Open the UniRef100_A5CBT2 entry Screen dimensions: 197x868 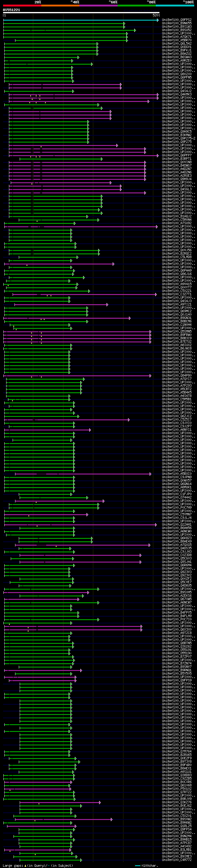(x=177, y=389)
